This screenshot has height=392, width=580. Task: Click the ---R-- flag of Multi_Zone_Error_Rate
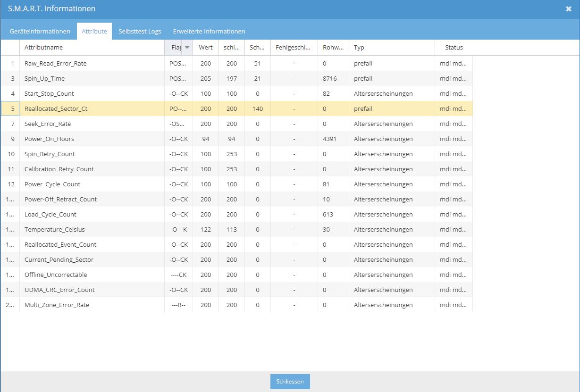tap(179, 305)
